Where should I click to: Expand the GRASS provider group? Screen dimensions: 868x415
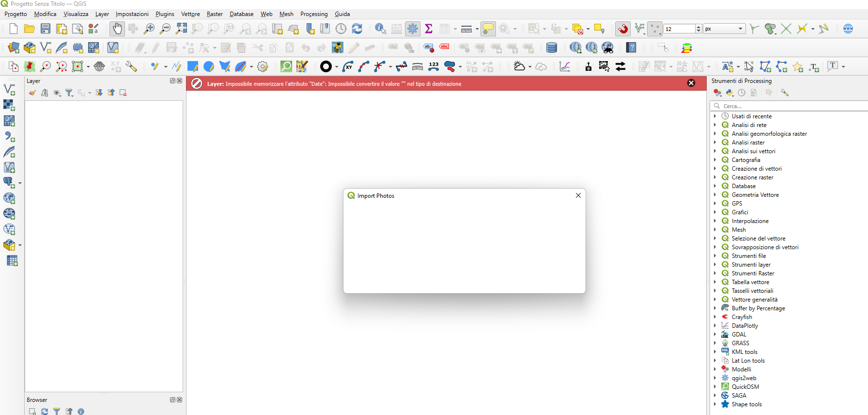[715, 343]
